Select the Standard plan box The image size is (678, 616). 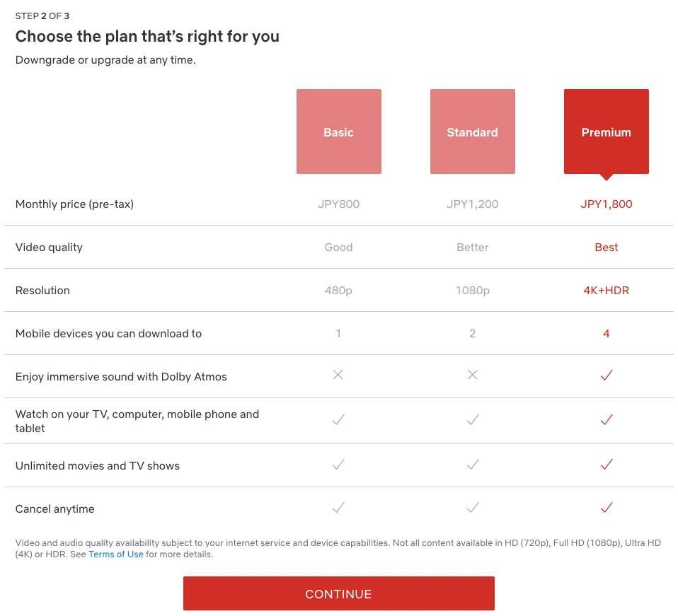point(472,132)
